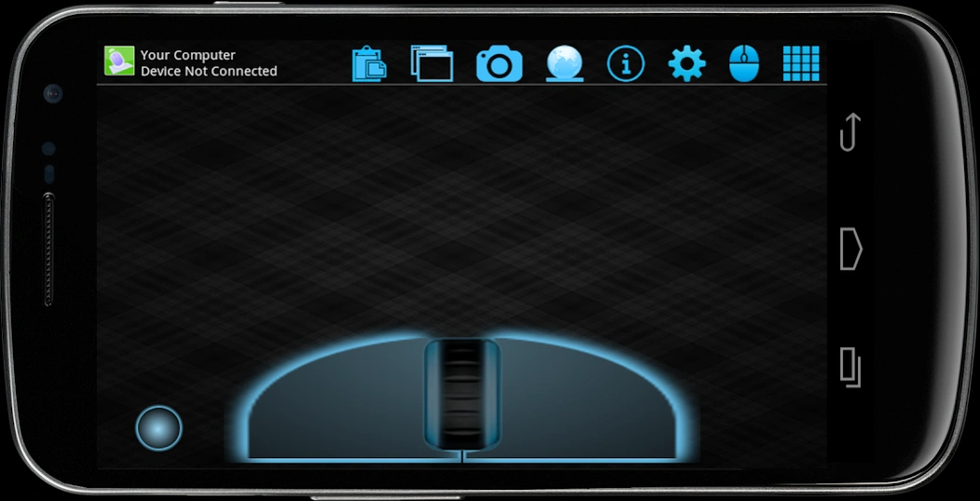This screenshot has width=980, height=501.
Task: Open the window switcher icon
Action: [432, 63]
